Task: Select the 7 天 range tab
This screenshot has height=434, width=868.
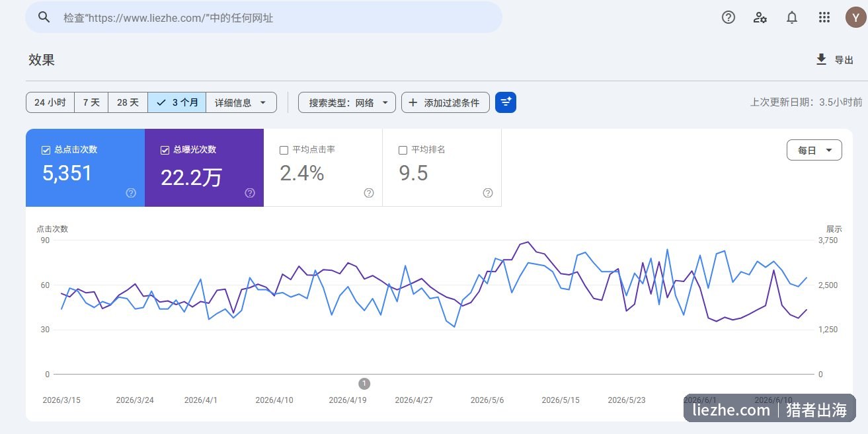Action: (91, 102)
